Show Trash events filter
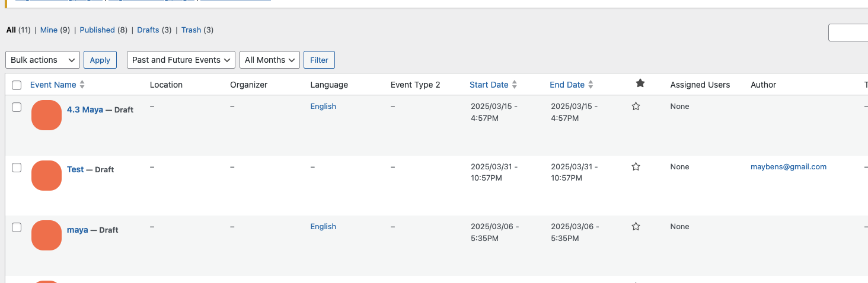 [191, 30]
